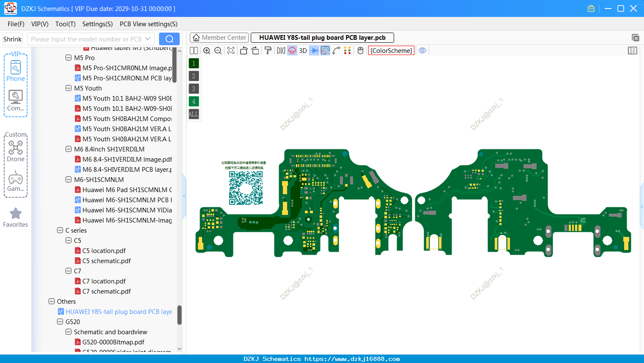This screenshot has width=644, height=363.
Task: Click the yellow toolbox icon in title bar
Action: coord(591,8)
